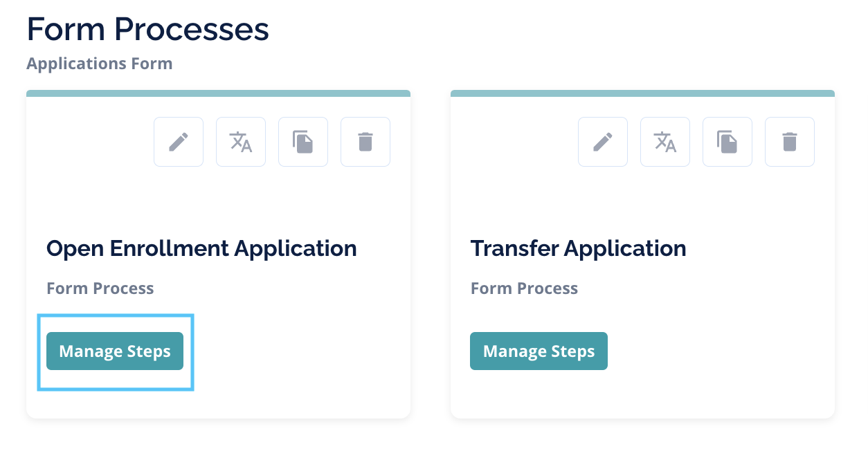
Task: Duplicate the Open Enrollment Application process
Action: [303, 142]
